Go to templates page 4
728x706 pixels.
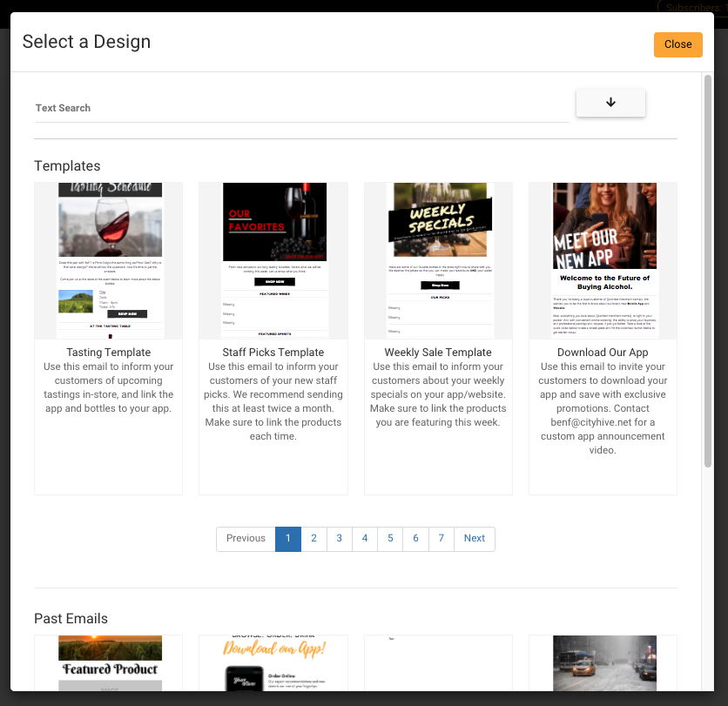coord(365,539)
